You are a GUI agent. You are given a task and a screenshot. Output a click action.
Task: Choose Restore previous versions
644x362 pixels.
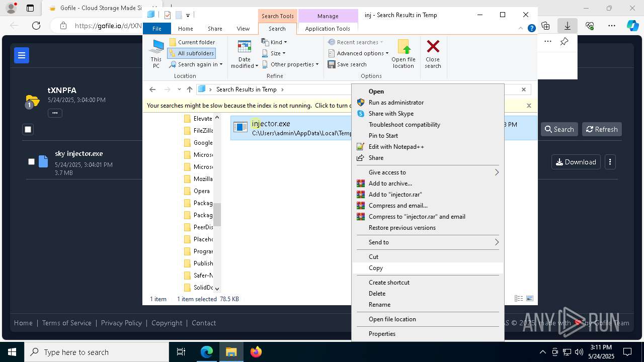[x=402, y=228]
